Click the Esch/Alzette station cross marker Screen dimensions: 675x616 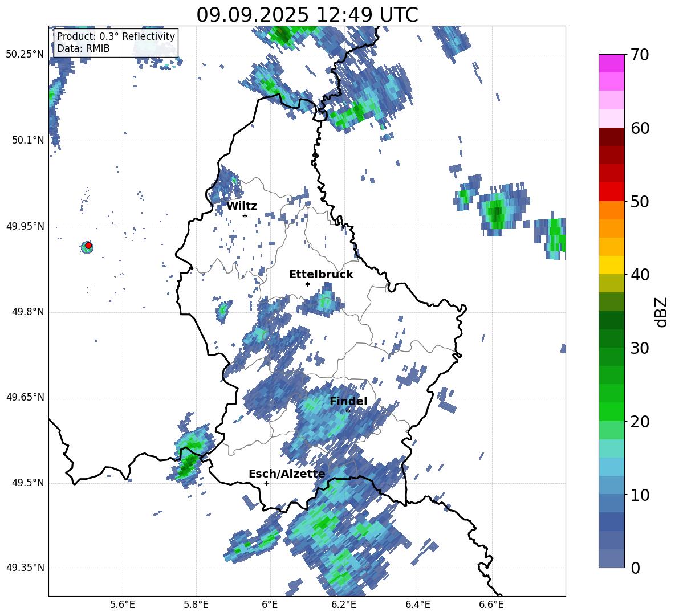point(266,483)
